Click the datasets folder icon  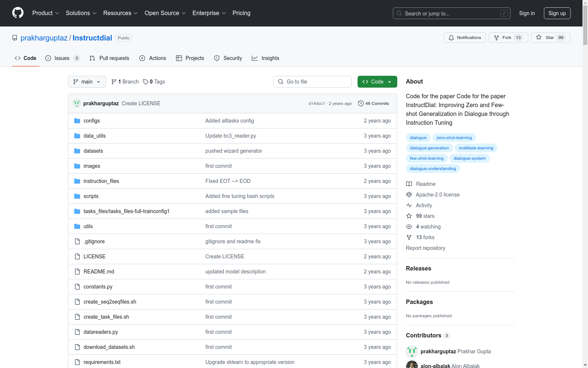[77, 151]
